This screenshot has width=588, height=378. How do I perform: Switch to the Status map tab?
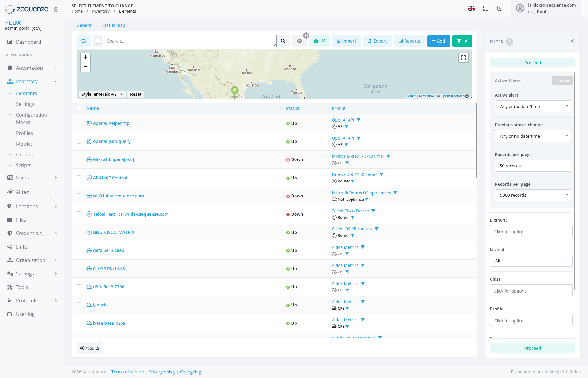click(114, 25)
